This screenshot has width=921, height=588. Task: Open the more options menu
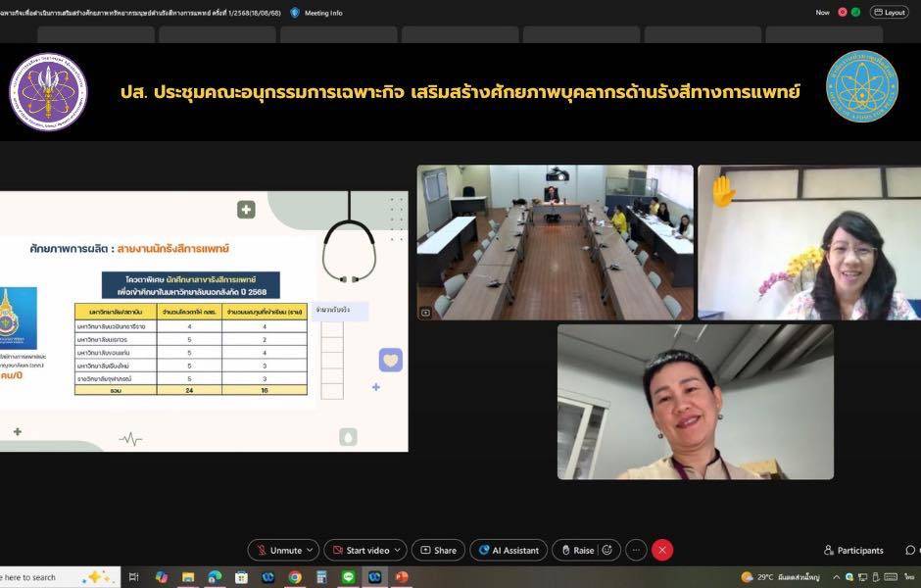(634, 550)
